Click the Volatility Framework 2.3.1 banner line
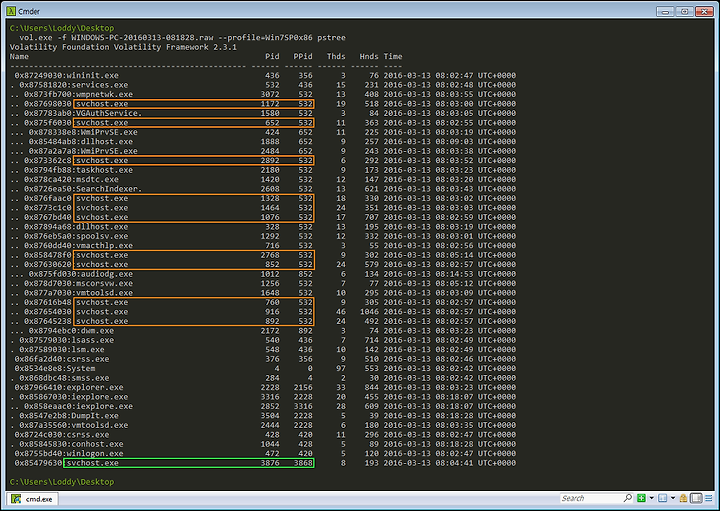Viewport: 720px width, 511px height. (123, 47)
